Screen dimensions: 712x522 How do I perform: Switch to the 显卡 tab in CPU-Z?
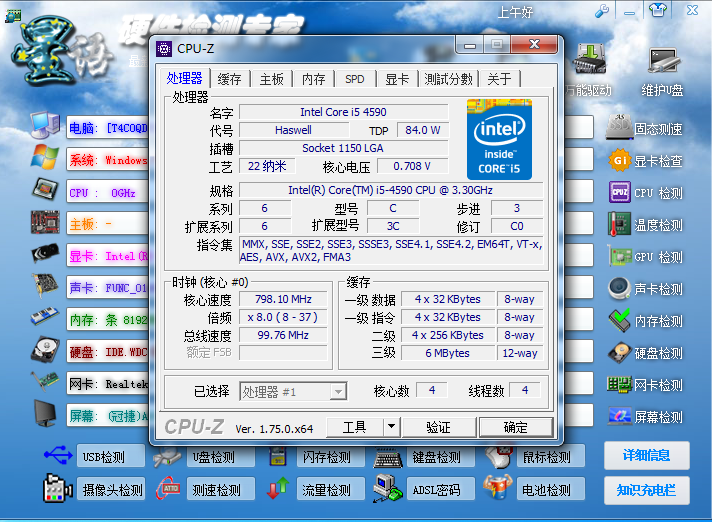pyautogui.click(x=397, y=79)
